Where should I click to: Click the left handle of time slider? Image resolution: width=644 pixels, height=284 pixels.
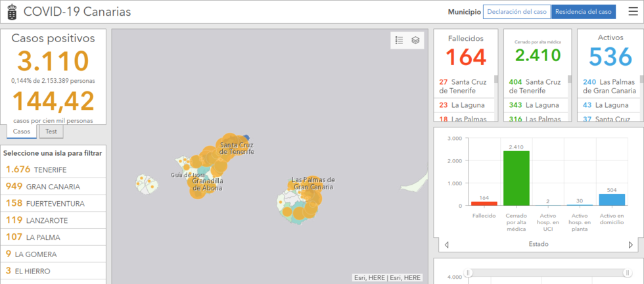click(x=469, y=273)
